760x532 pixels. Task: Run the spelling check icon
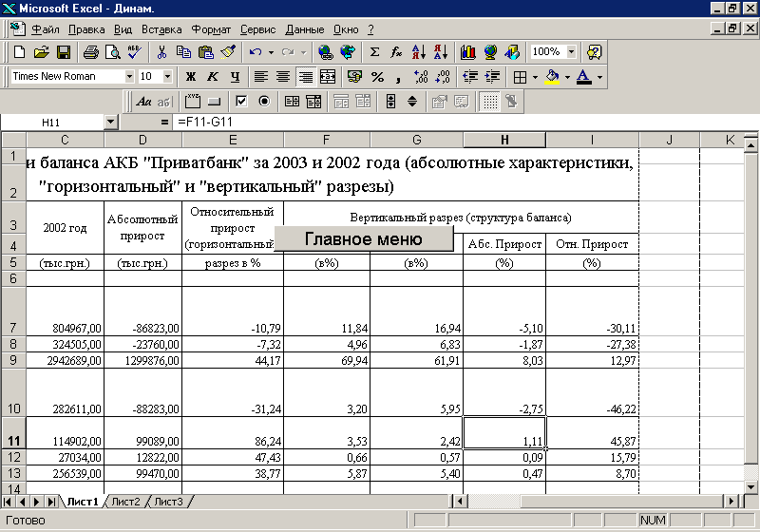click(x=134, y=52)
